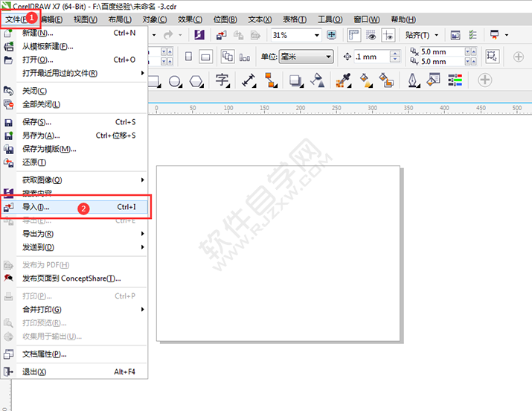Select the Text tool (字)
Viewport: 532px width, 411px height.
click(x=222, y=80)
